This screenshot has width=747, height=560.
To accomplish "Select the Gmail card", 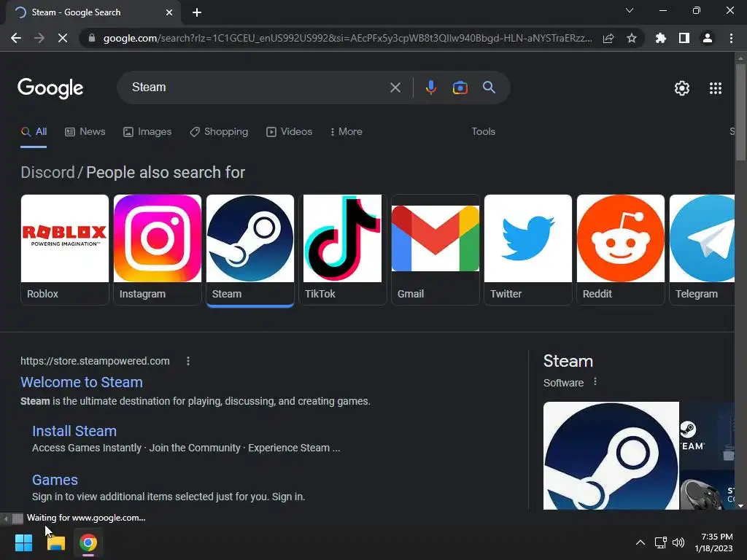I will click(x=435, y=249).
